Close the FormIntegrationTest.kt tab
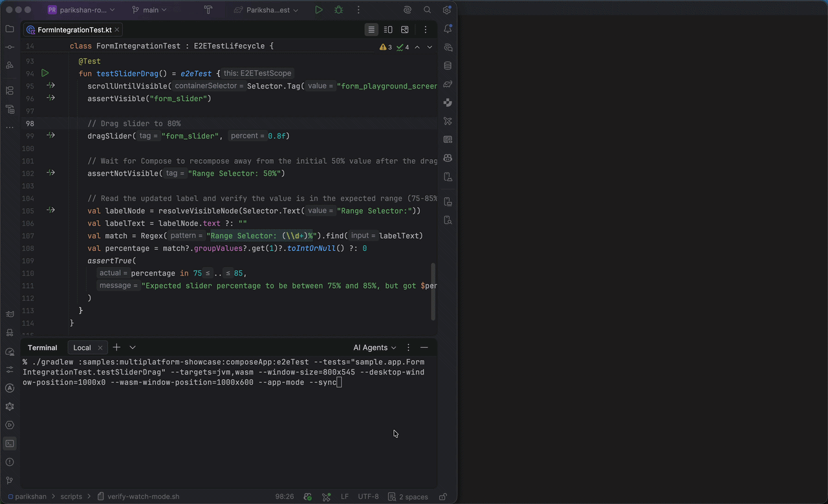The height and width of the screenshot is (504, 828). tap(118, 30)
